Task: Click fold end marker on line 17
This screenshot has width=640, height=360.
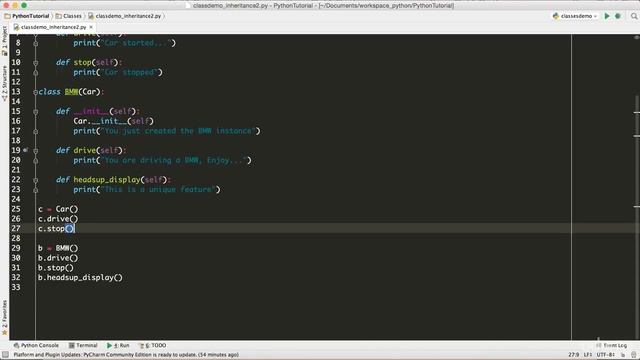Action: (x=36, y=131)
